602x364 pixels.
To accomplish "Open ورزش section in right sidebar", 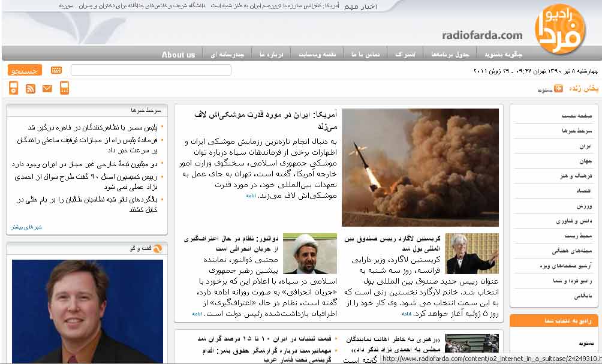I will tap(585, 206).
